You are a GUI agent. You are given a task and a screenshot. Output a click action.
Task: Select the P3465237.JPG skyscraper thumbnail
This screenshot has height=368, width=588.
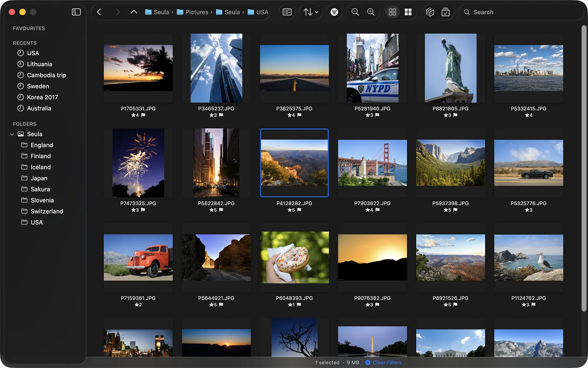click(x=216, y=68)
